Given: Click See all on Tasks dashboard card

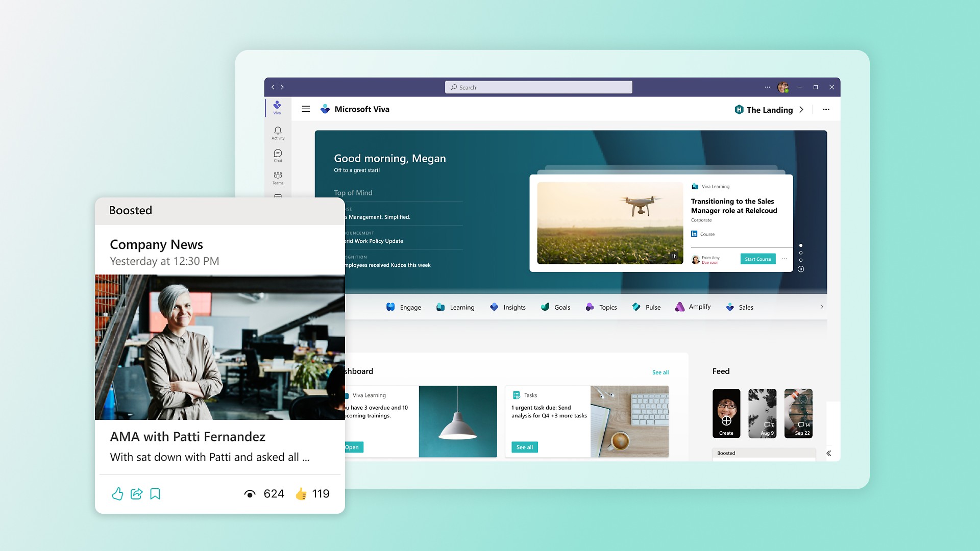Looking at the screenshot, I should [524, 447].
